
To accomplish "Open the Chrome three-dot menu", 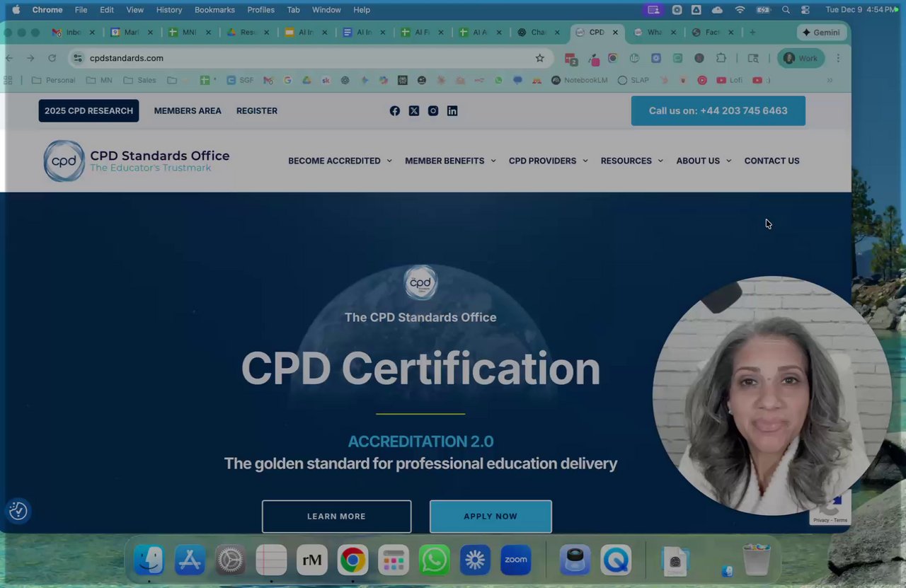I will click(x=838, y=58).
